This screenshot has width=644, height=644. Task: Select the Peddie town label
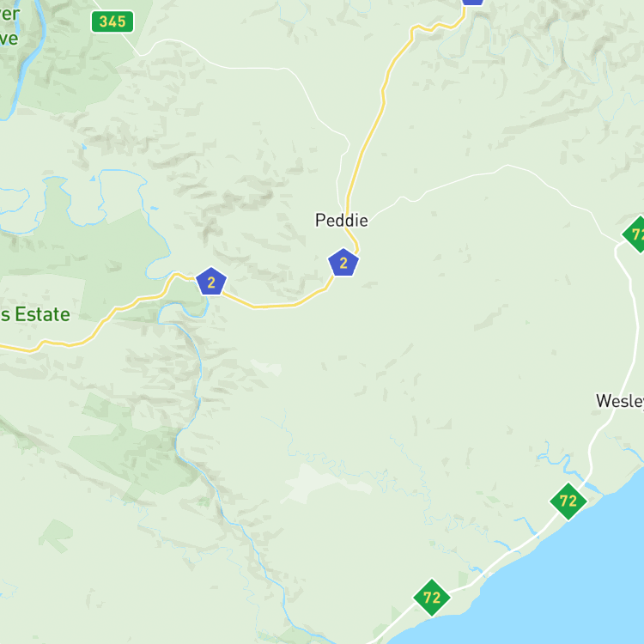[x=341, y=221]
